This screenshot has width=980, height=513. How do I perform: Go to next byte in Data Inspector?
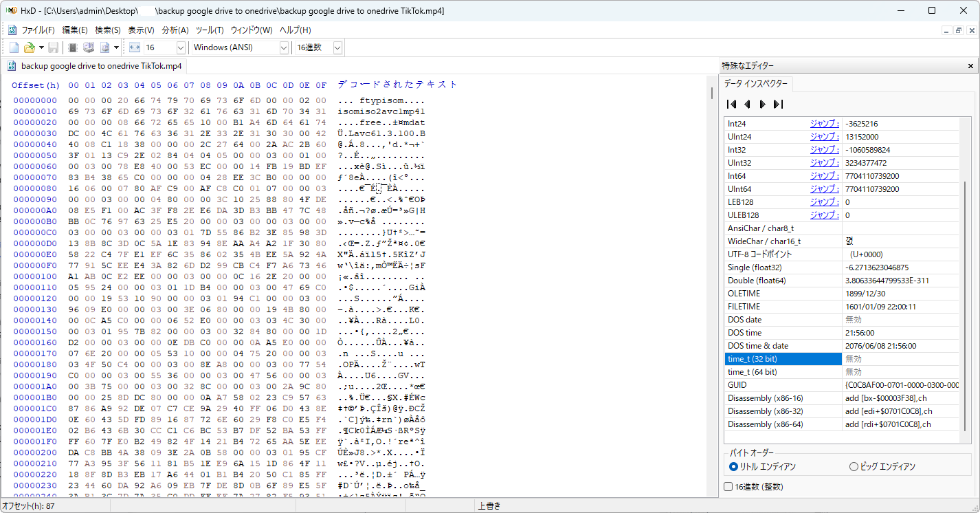point(762,105)
